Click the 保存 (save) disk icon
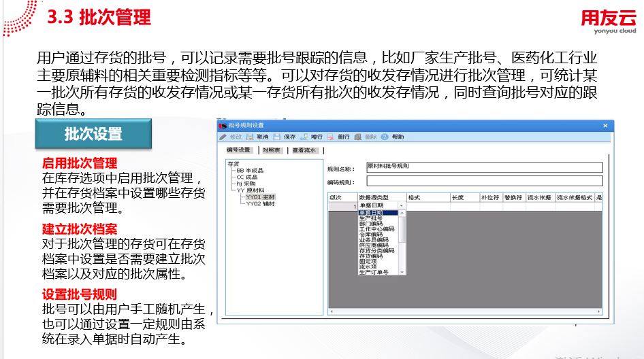 pos(277,137)
